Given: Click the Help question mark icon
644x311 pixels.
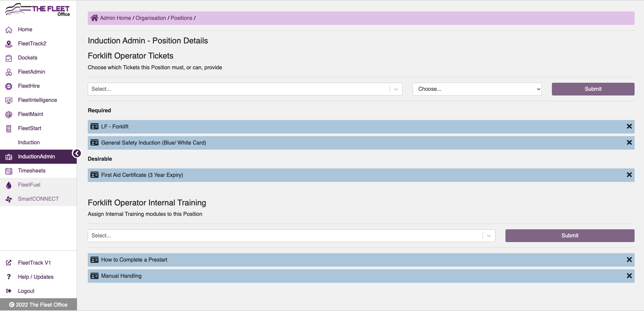Looking at the screenshot, I should pos(9,277).
